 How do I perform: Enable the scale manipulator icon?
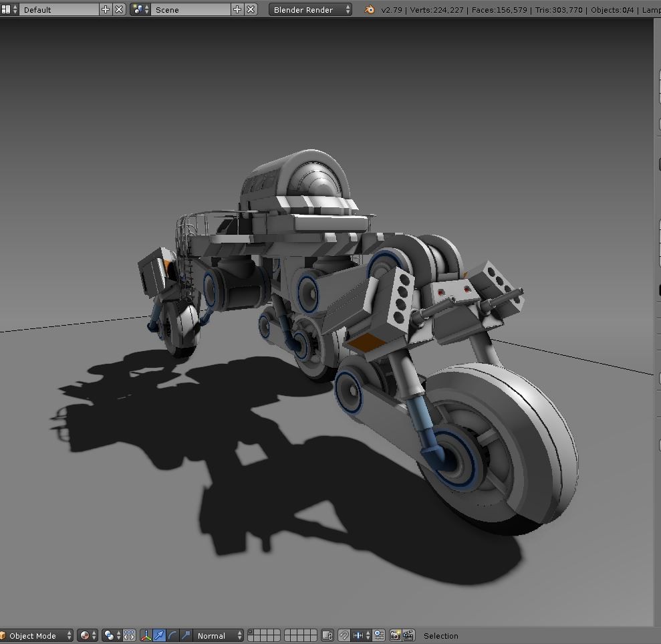coord(188,635)
